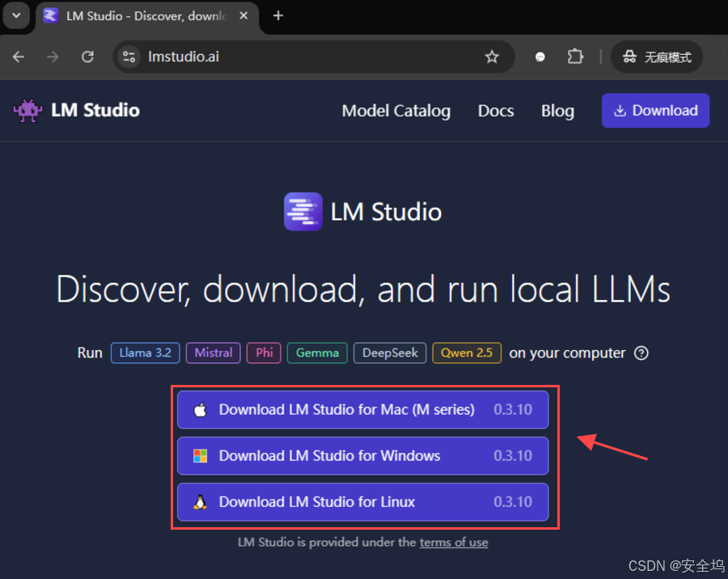
Task: Click the Apple logo in Mac download button
Action: (200, 409)
